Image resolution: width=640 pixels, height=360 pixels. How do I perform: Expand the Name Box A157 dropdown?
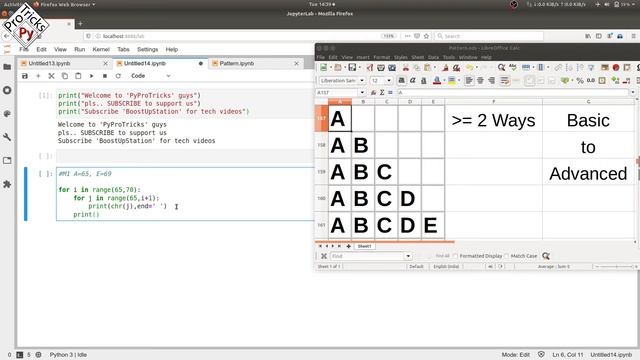click(x=362, y=92)
